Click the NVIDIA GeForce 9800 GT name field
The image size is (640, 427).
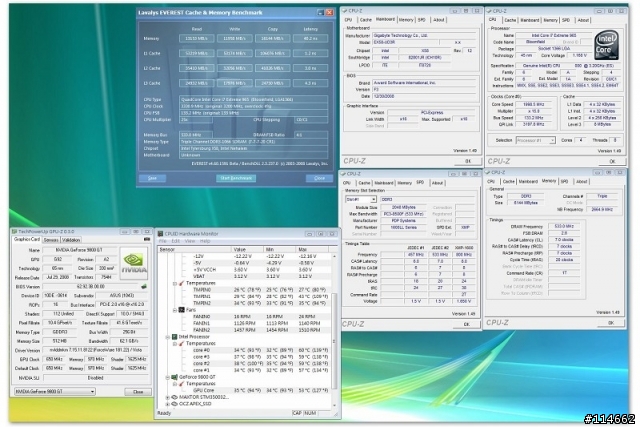coord(79,250)
